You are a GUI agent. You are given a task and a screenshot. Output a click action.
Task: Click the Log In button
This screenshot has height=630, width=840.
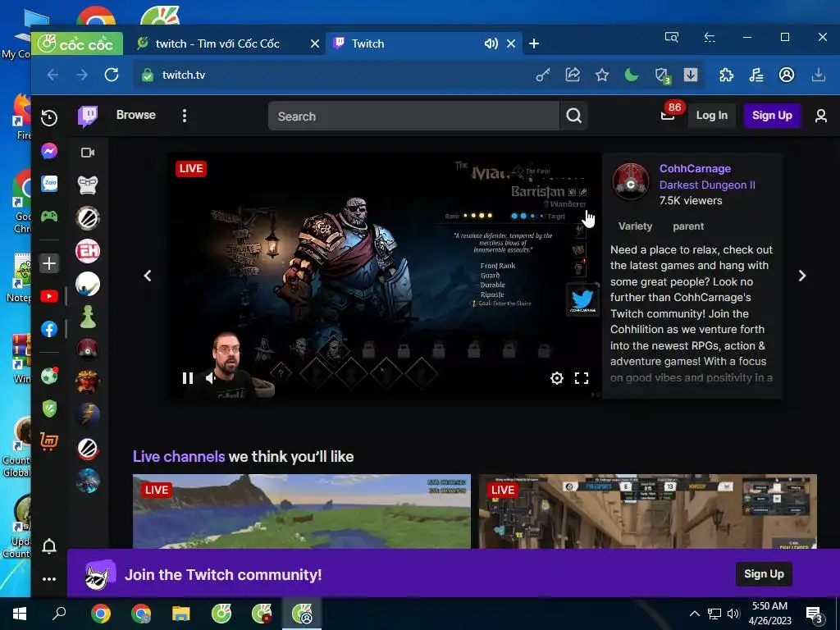711,115
